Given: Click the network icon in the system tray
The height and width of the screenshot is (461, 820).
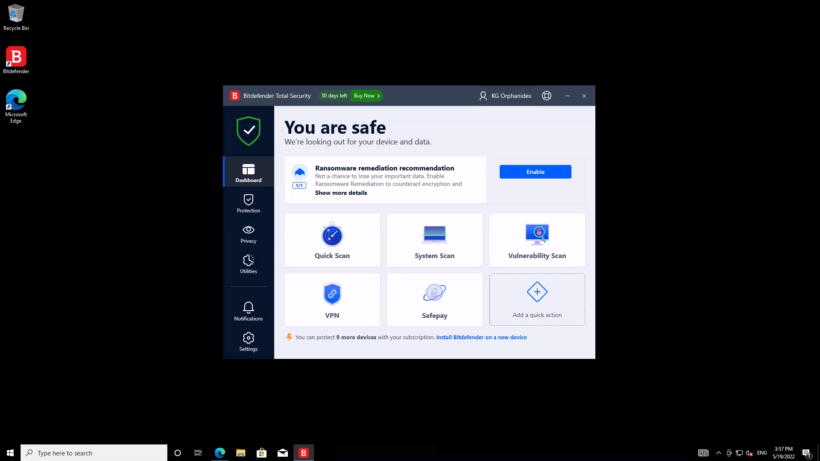Looking at the screenshot, I should (x=739, y=453).
